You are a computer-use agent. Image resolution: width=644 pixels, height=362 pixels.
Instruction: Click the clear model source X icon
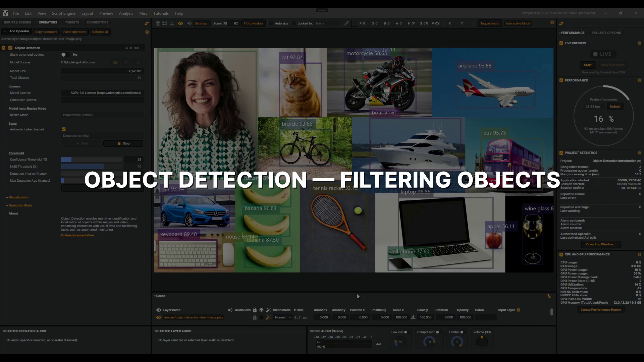138,63
